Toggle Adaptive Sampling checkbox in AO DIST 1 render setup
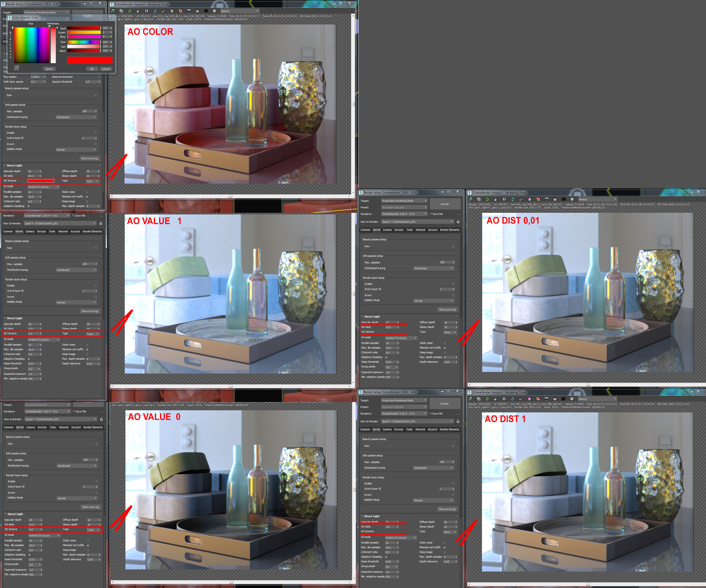706x588 pixels. click(x=386, y=557)
